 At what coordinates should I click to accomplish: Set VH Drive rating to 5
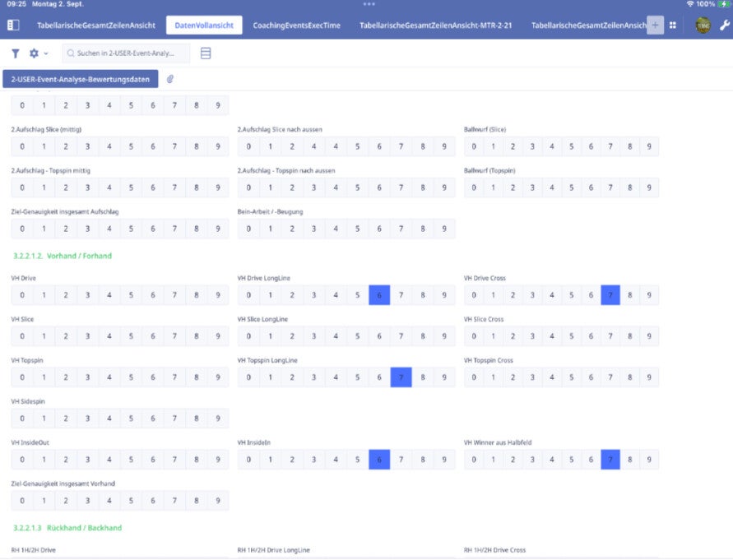[131, 295]
